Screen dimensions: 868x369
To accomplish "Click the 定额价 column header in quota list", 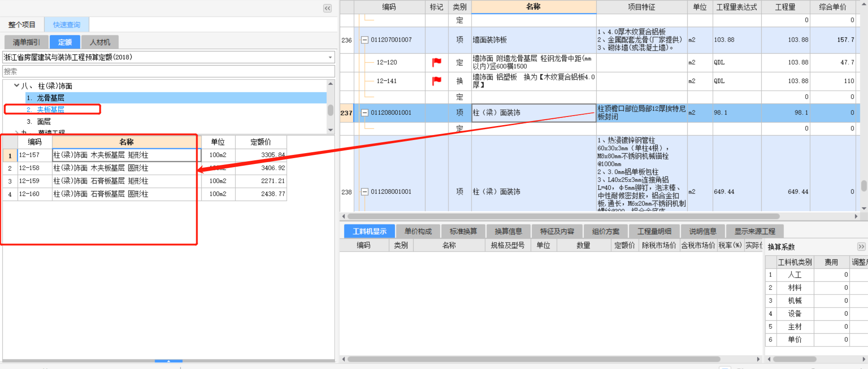I will (261, 142).
